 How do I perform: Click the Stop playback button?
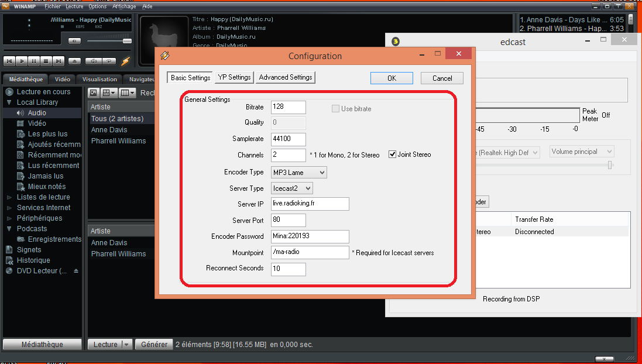point(46,61)
